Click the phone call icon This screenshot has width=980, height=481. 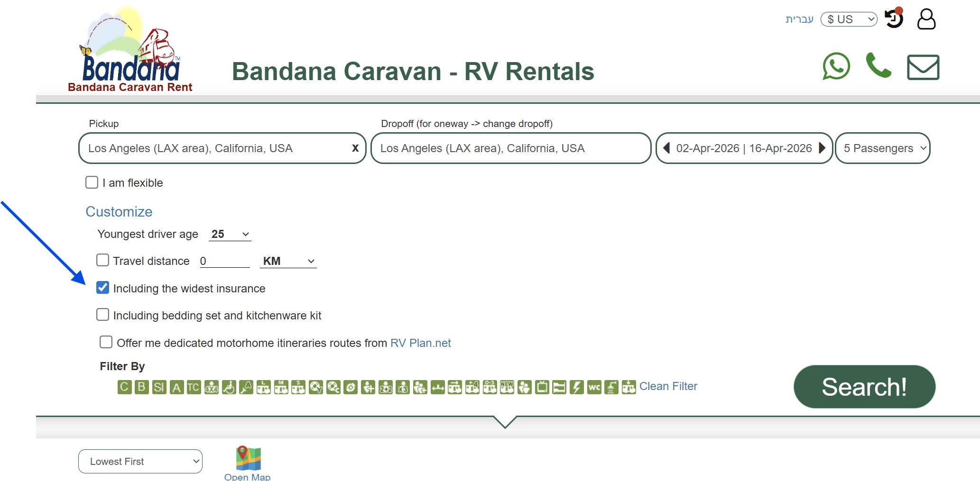click(x=878, y=66)
